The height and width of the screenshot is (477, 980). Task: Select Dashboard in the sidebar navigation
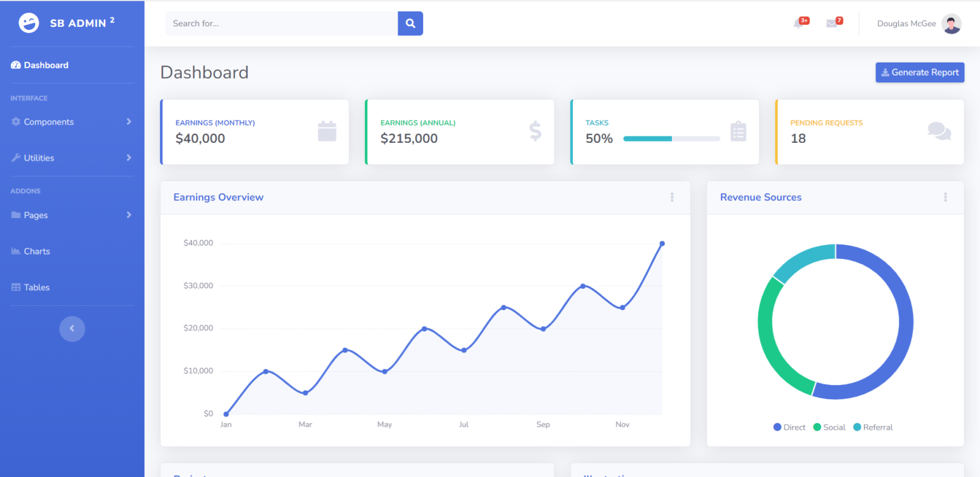point(45,64)
